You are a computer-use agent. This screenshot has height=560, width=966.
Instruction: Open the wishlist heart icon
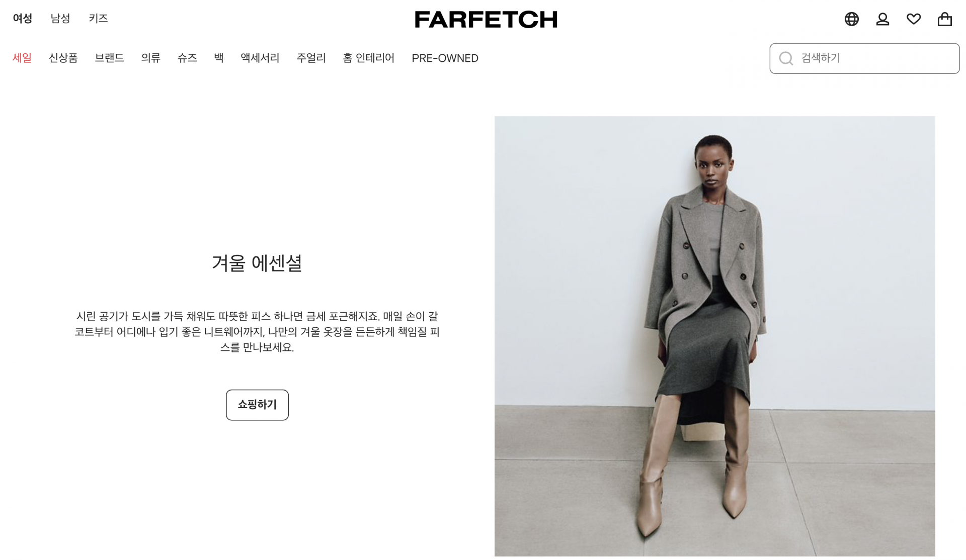point(914,19)
